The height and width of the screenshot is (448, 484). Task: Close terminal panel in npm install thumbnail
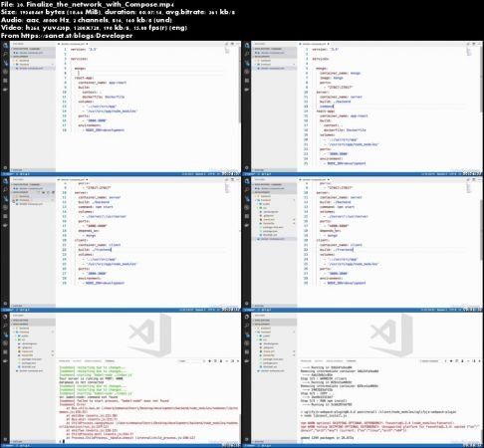click(479, 360)
